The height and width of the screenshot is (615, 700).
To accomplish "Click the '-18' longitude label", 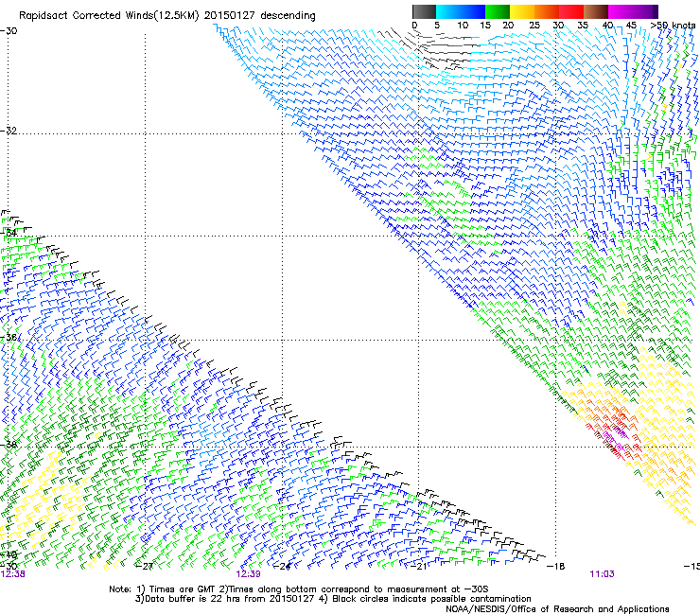I will click(x=556, y=567).
